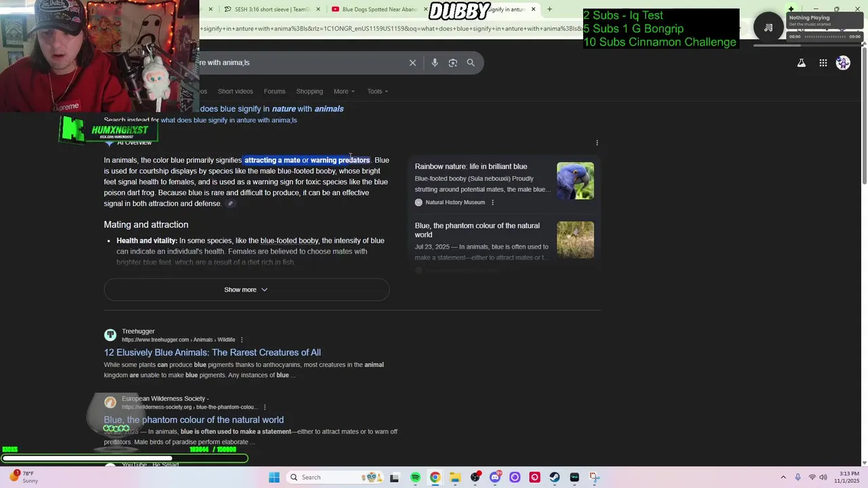
Task: Open '12 Elusively Blue Animals' result
Action: (x=212, y=352)
